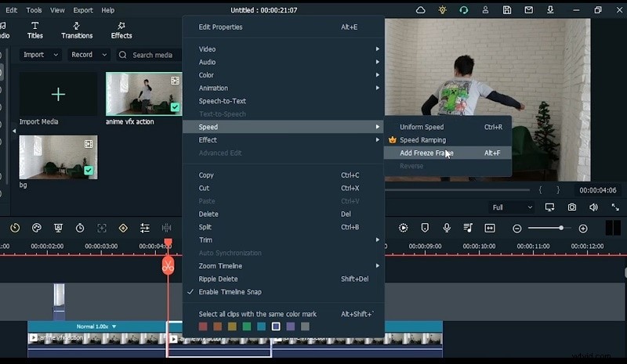Select Speed Ramping

tap(448, 140)
